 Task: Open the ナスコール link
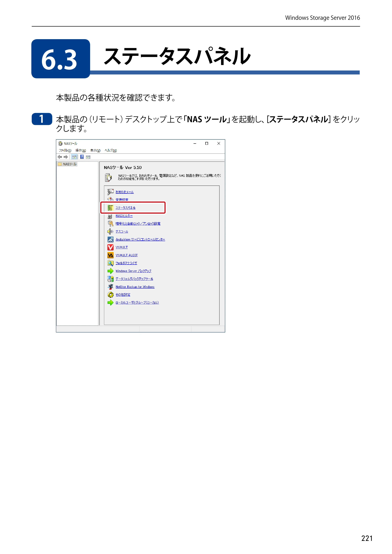(x=122, y=232)
